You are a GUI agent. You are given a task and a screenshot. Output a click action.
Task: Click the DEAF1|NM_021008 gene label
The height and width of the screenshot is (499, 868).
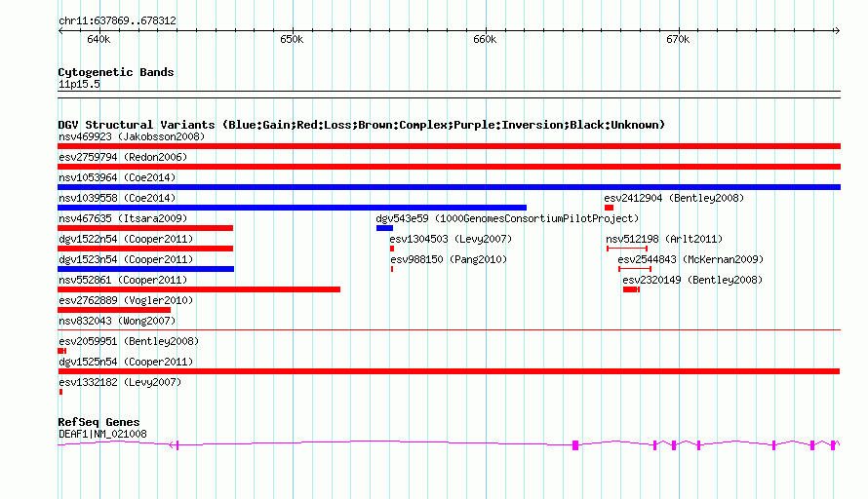(102, 435)
